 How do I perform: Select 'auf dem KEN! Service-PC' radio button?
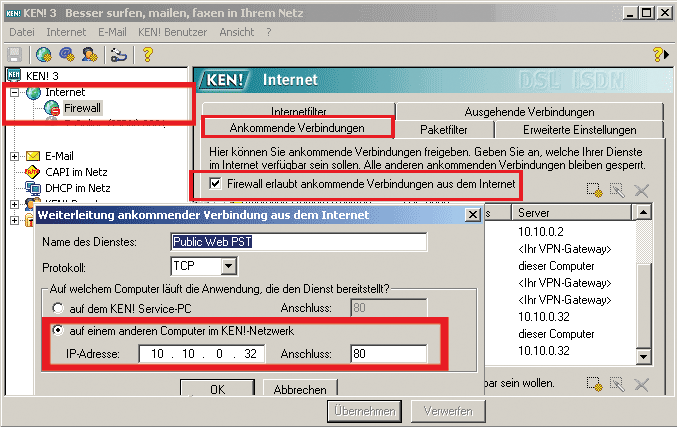tap(56, 308)
